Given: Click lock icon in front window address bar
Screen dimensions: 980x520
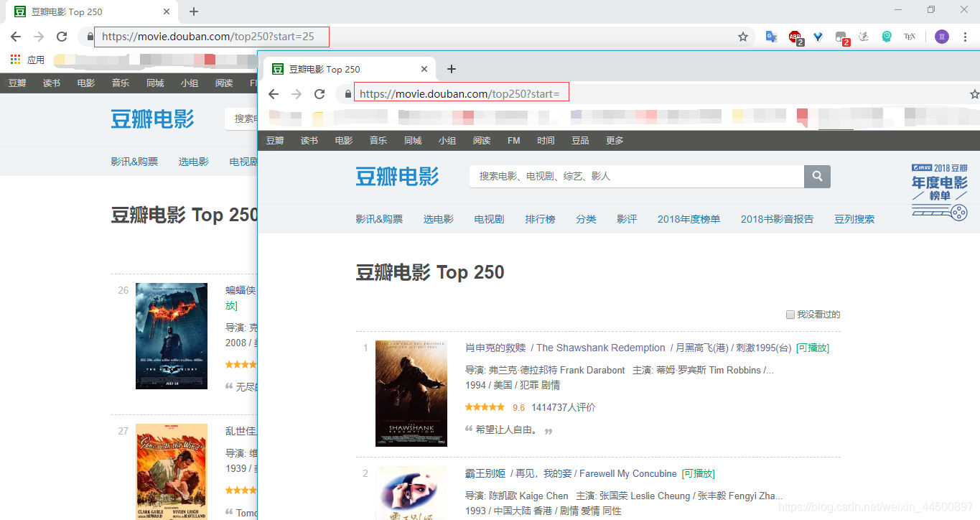Looking at the screenshot, I should [348, 94].
